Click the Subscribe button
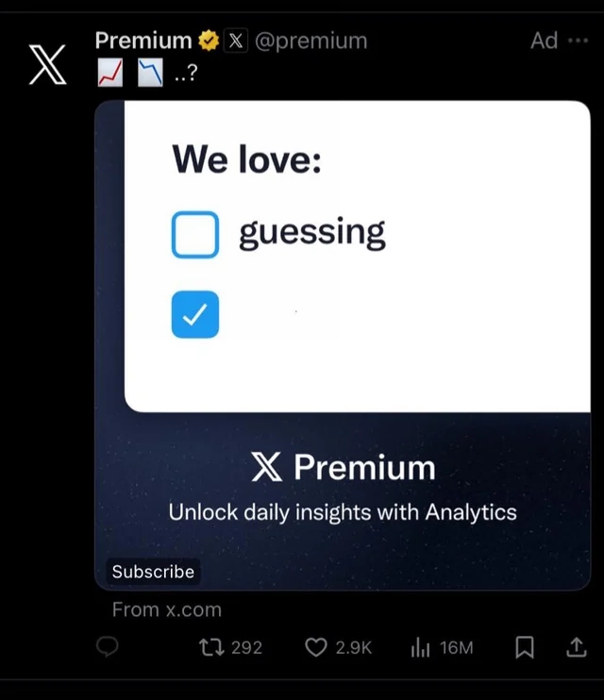This screenshot has width=604, height=700. click(x=153, y=572)
